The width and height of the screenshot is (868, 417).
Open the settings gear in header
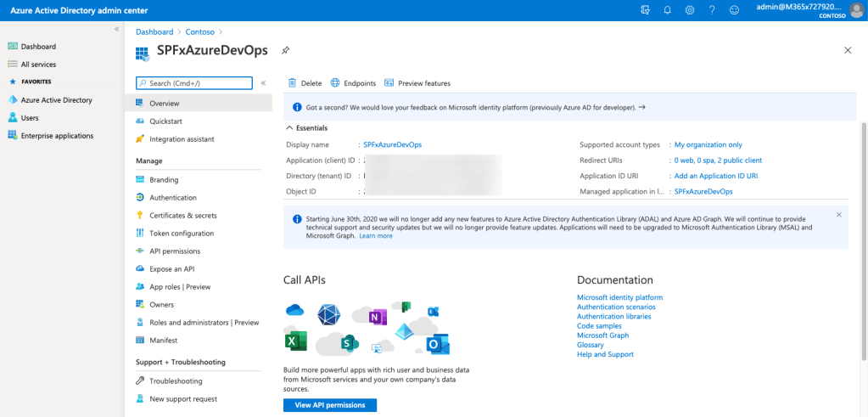coord(690,10)
